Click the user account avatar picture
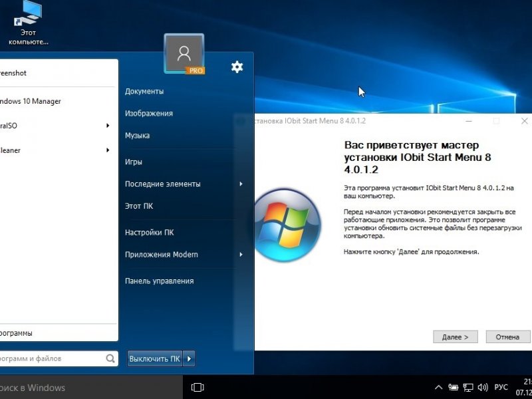This screenshot has height=399, width=532. click(184, 54)
